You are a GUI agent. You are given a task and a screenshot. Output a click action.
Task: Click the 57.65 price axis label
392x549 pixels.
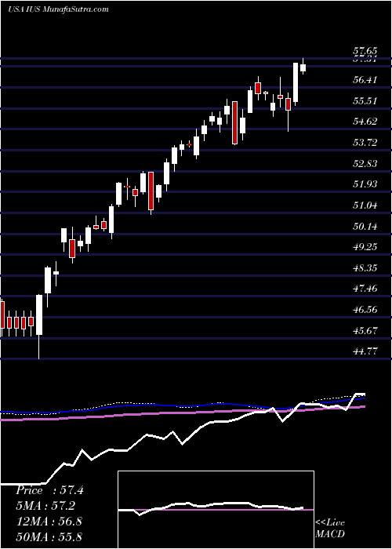pos(365,52)
